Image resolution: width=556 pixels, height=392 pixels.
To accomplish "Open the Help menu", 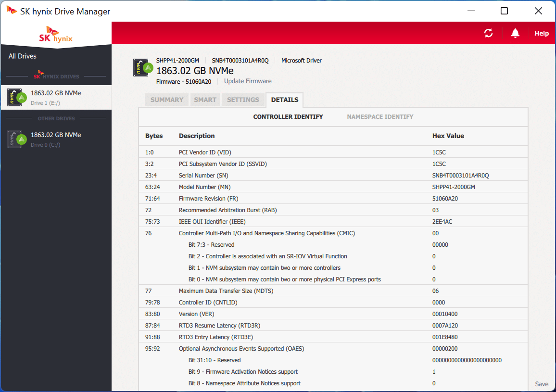I will pyautogui.click(x=542, y=33).
